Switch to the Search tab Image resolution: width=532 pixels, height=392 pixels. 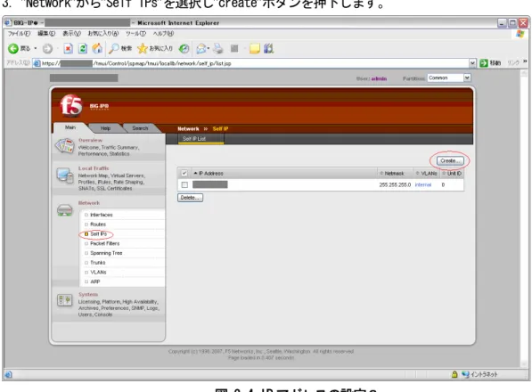140,128
